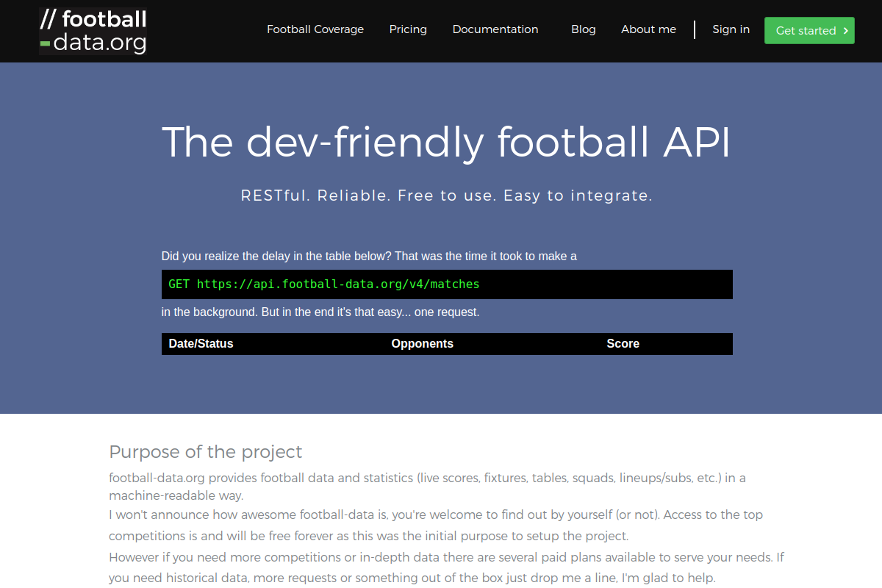This screenshot has height=588, width=882.
Task: Visit the Blog page
Action: 584,29
